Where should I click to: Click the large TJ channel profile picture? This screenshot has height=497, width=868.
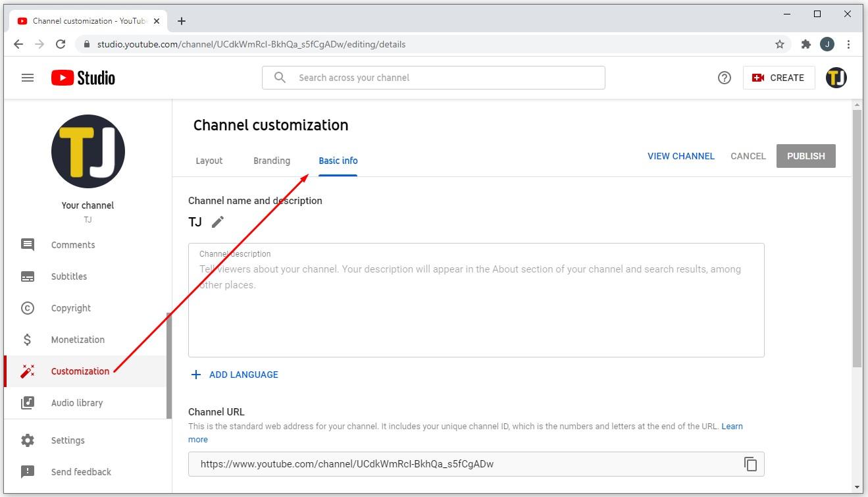(x=88, y=151)
